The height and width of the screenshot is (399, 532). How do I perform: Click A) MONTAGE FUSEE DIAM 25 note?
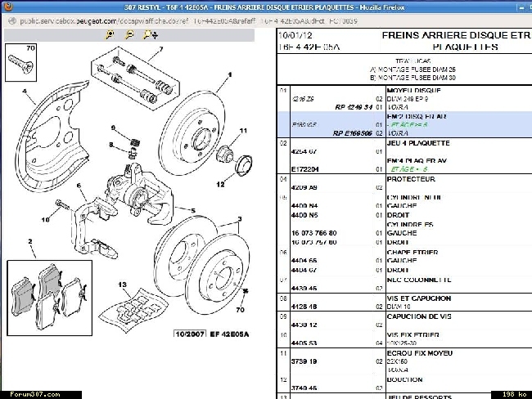(x=413, y=69)
